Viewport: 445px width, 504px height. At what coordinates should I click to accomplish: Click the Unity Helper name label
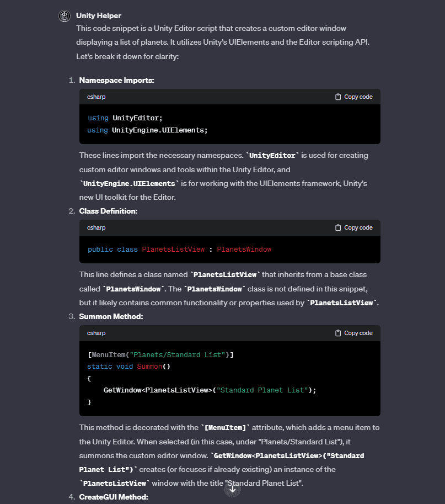(99, 15)
